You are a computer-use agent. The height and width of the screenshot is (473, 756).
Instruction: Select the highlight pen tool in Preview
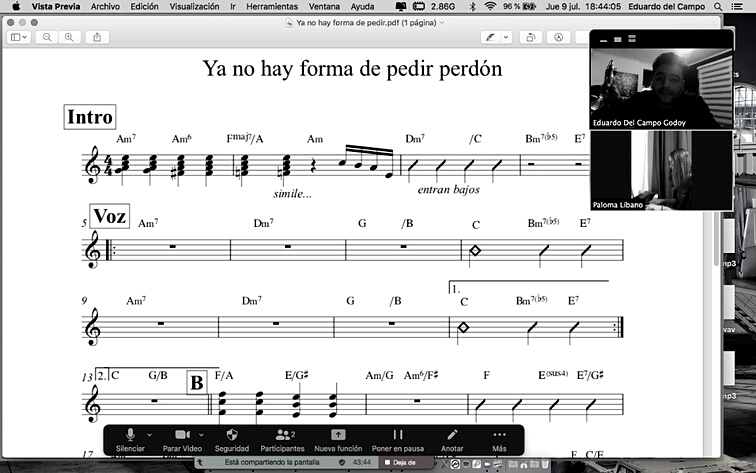point(490,37)
